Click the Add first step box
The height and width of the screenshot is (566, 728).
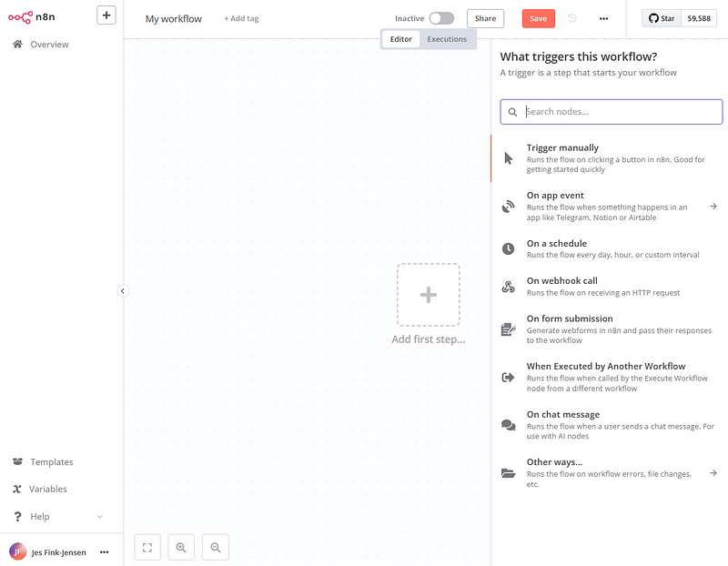428,295
